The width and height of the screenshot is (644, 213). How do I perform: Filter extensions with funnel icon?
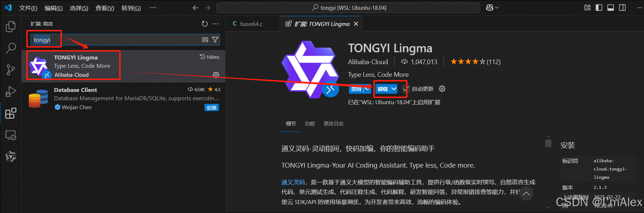pos(215,40)
